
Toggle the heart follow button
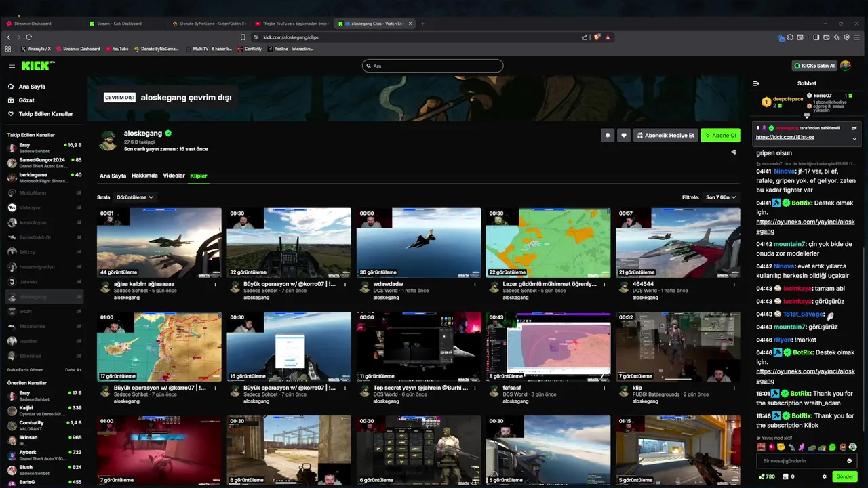(x=624, y=135)
